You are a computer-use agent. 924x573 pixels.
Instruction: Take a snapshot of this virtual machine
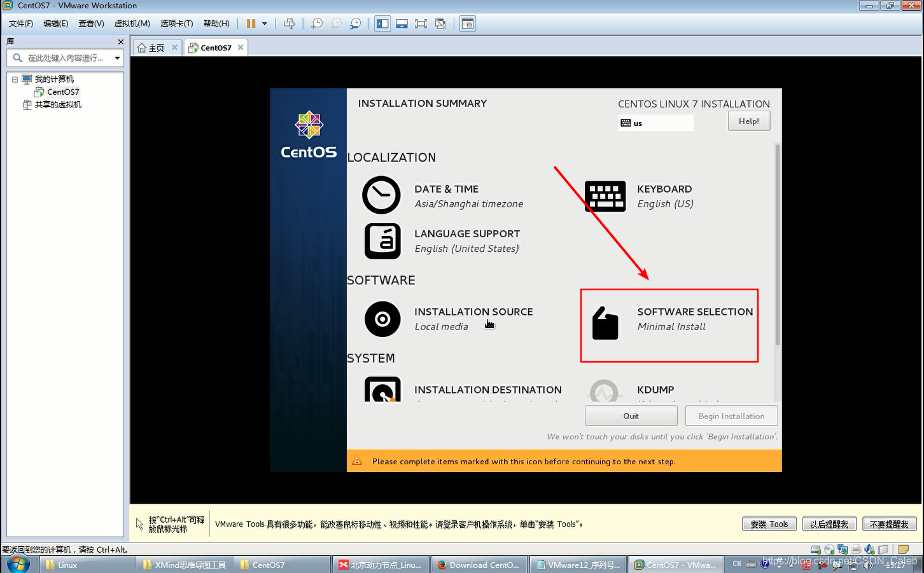click(316, 24)
